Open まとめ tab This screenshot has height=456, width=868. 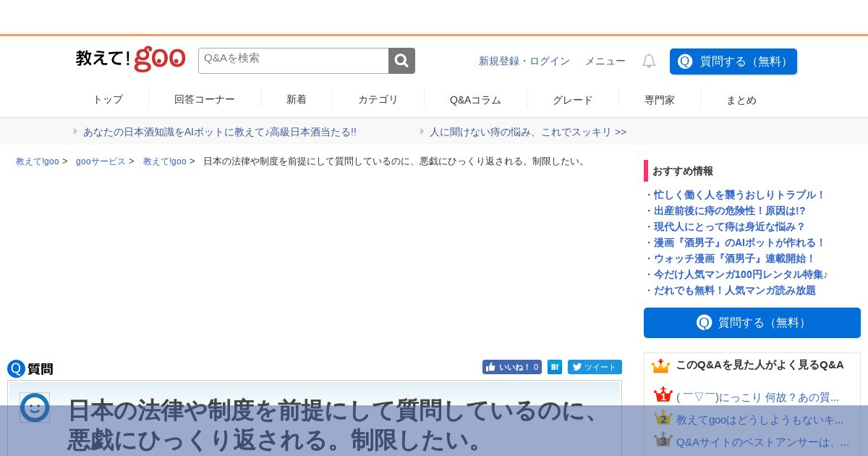pyautogui.click(x=741, y=100)
